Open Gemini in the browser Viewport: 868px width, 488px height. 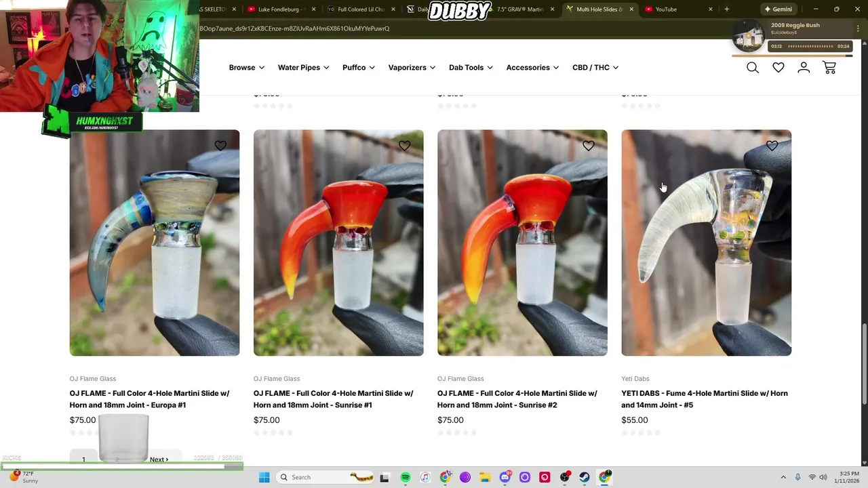pos(778,9)
